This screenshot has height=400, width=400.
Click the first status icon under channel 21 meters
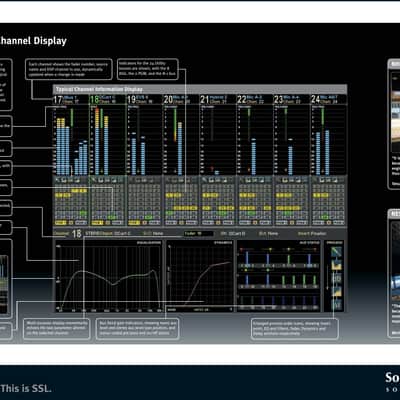pos(204,180)
